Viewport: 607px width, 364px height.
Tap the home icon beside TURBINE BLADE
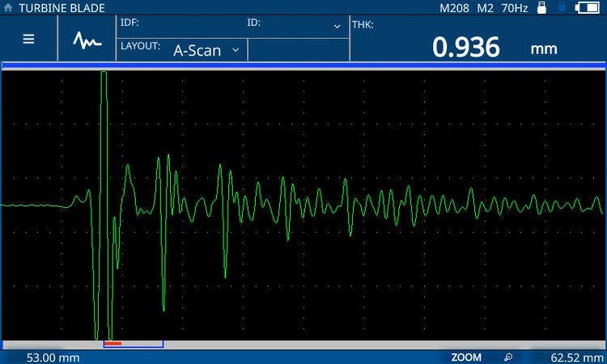8,8
